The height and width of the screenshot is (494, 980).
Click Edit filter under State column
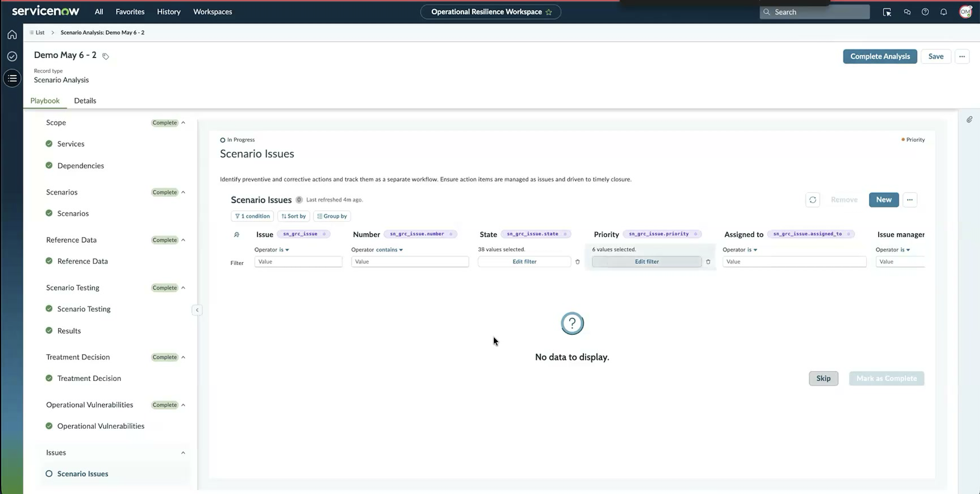pyautogui.click(x=524, y=262)
